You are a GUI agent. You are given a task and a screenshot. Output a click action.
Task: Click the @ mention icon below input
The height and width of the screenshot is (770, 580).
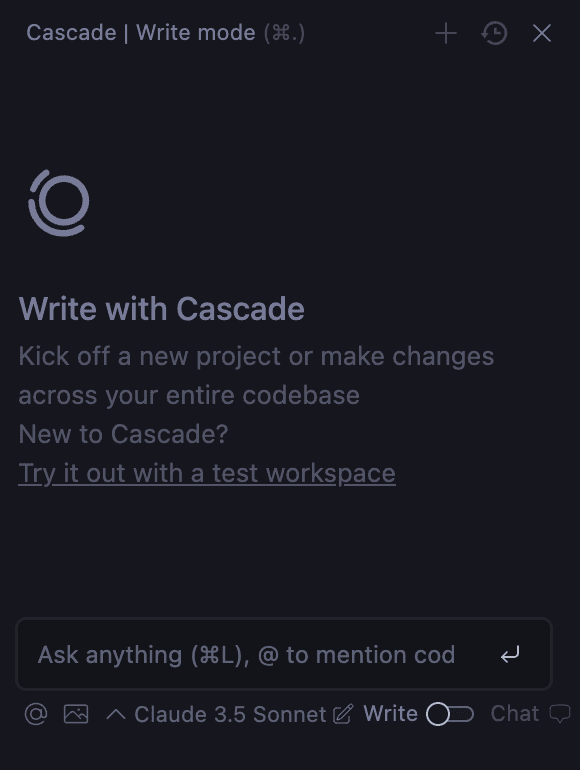pos(36,714)
